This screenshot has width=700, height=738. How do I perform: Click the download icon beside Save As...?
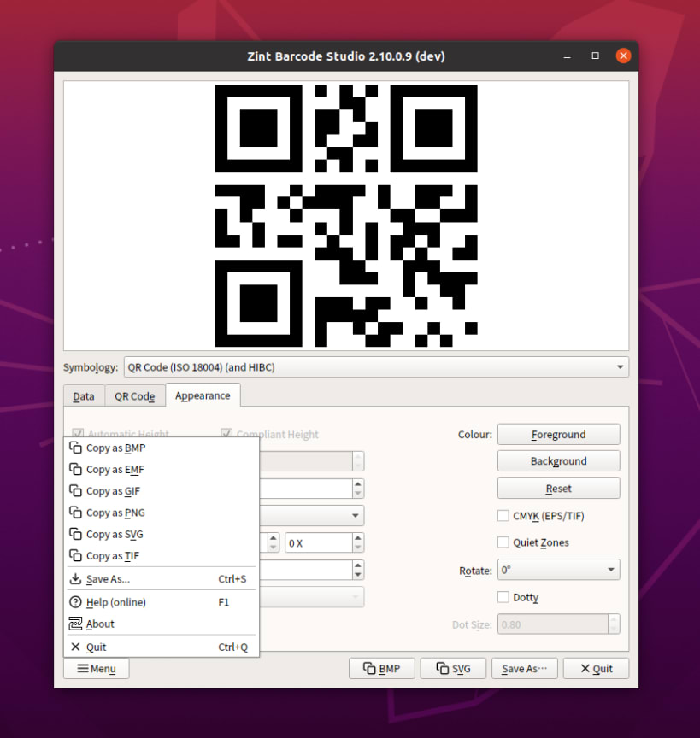point(75,578)
